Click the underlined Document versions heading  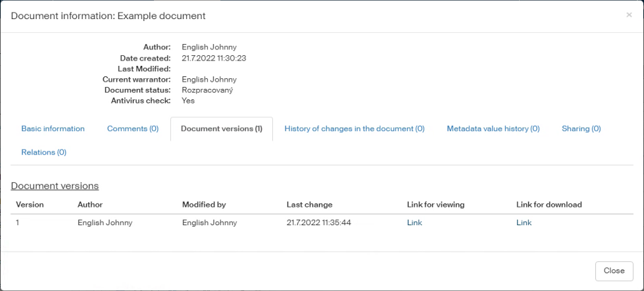click(55, 186)
